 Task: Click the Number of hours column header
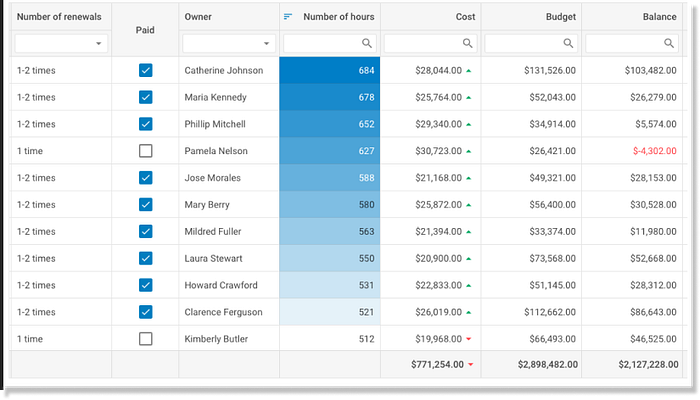tap(330, 17)
